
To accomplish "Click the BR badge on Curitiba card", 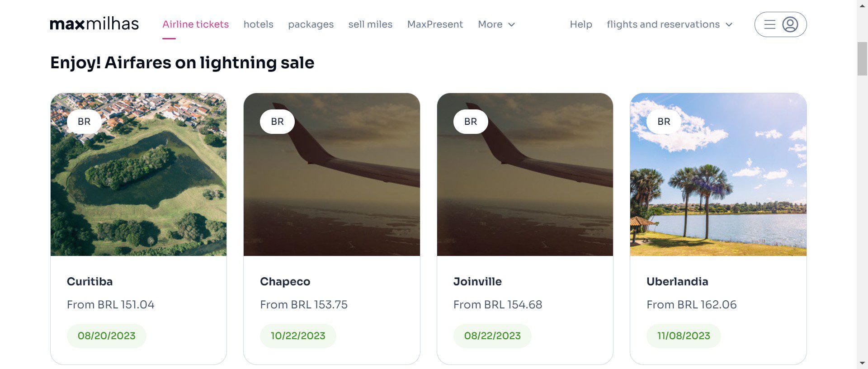I will (84, 122).
